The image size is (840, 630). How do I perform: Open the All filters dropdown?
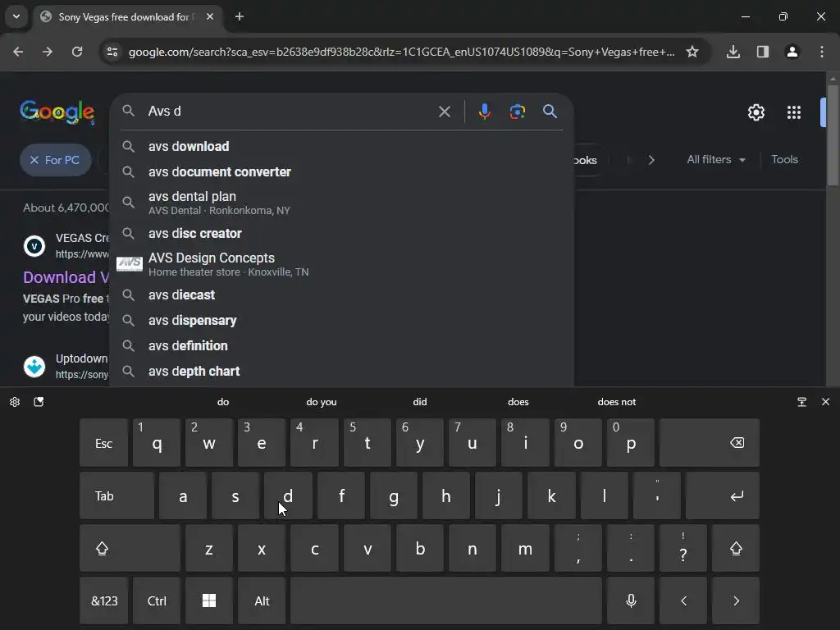[x=716, y=160]
